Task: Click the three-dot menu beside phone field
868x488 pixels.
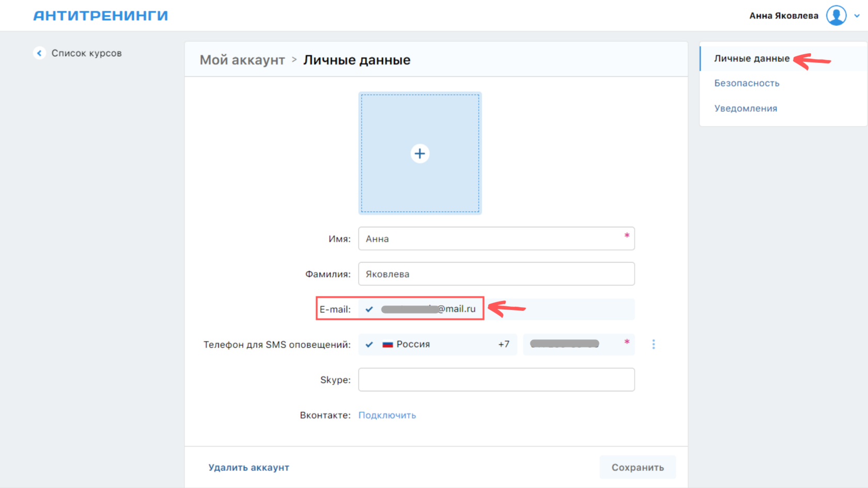Action: [x=654, y=344]
